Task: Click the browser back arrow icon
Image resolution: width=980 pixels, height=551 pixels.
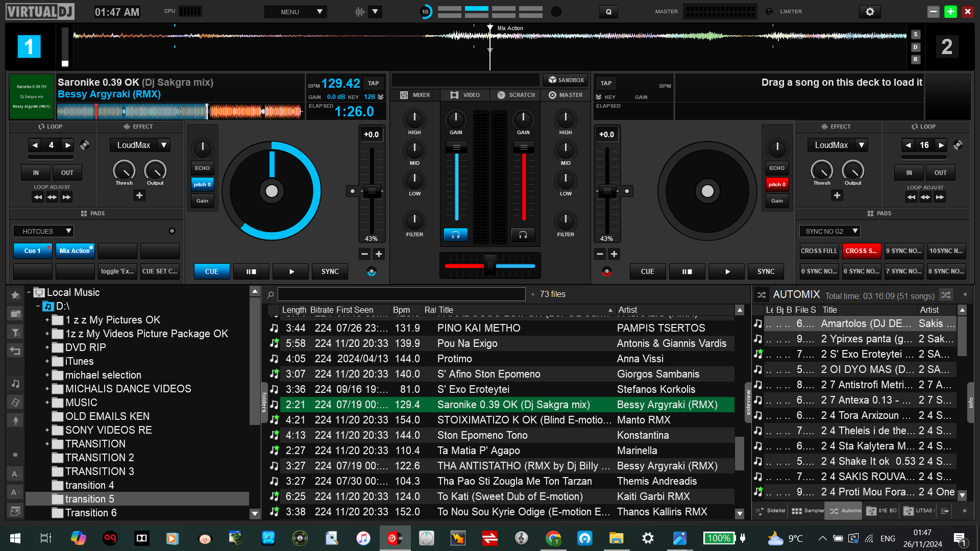Action: point(15,351)
